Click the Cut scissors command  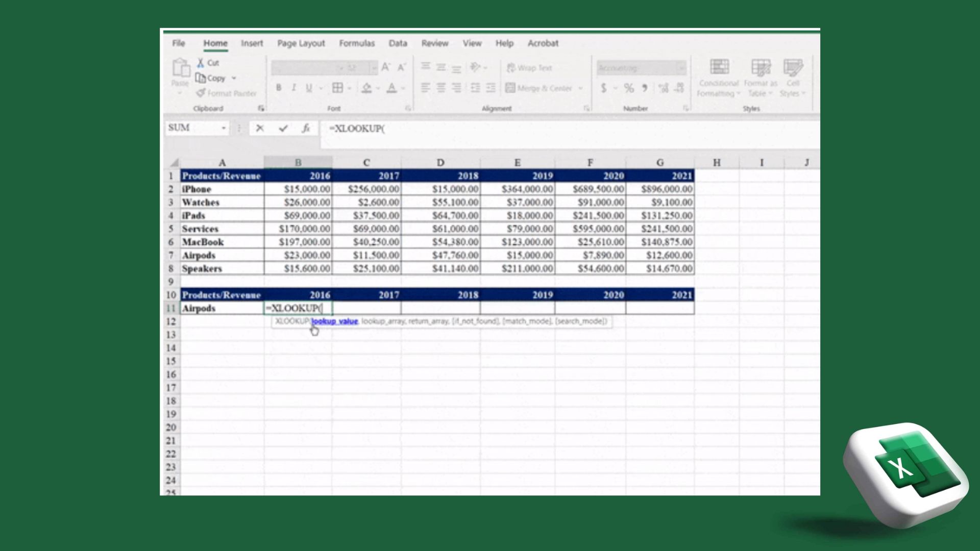[208, 63]
